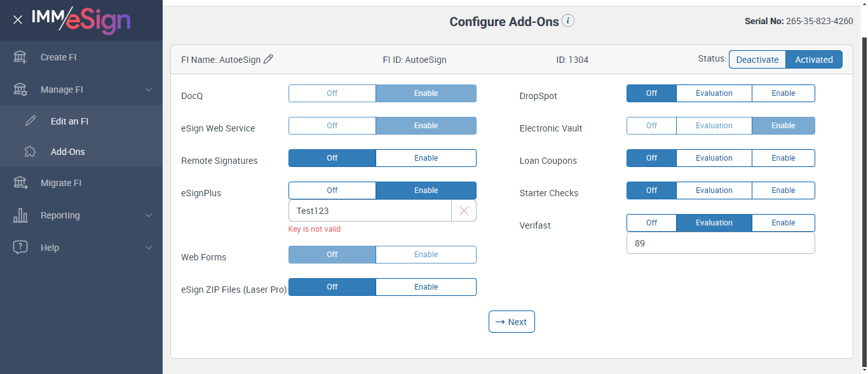
Task: Set DropSpot to Evaluation
Action: click(x=714, y=93)
